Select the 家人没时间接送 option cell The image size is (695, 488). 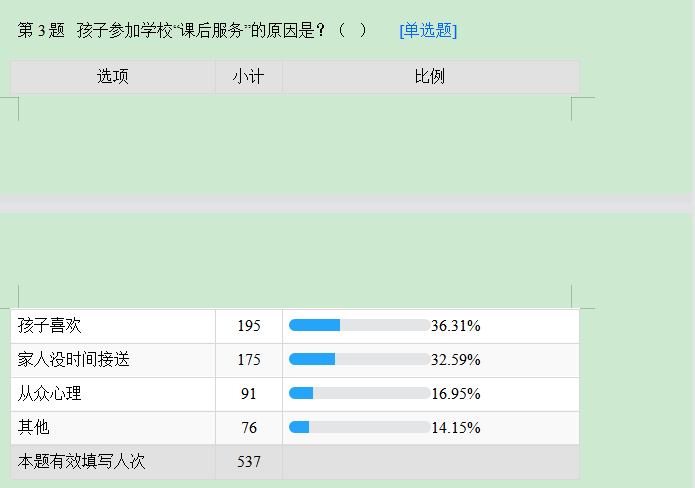(x=113, y=360)
